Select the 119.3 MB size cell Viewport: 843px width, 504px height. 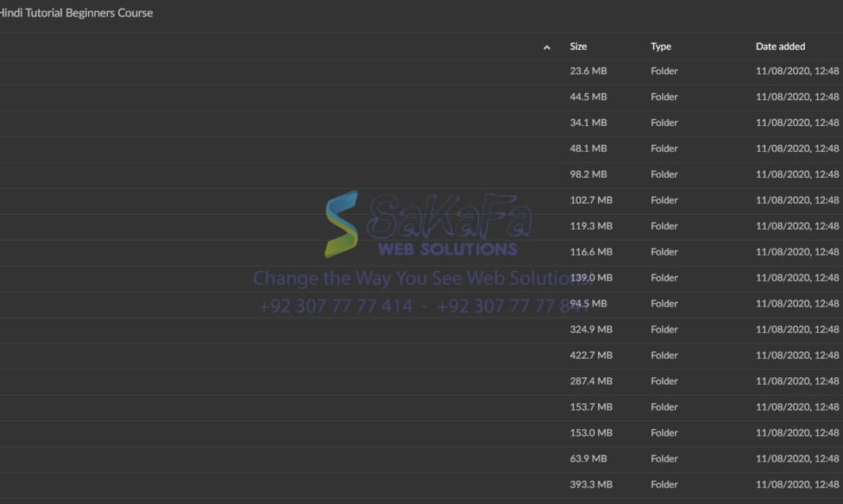pyautogui.click(x=591, y=225)
